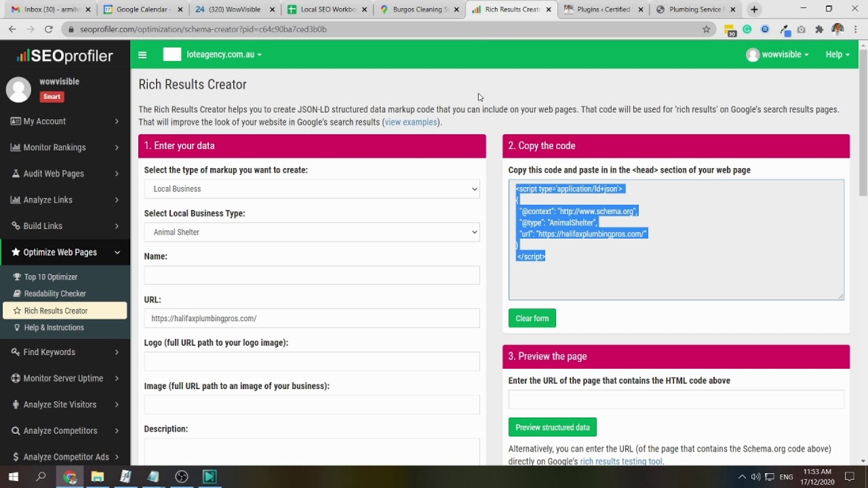Viewport: 868px width, 488px height.
Task: Open Chrome three-dot menu
Action: point(856,29)
